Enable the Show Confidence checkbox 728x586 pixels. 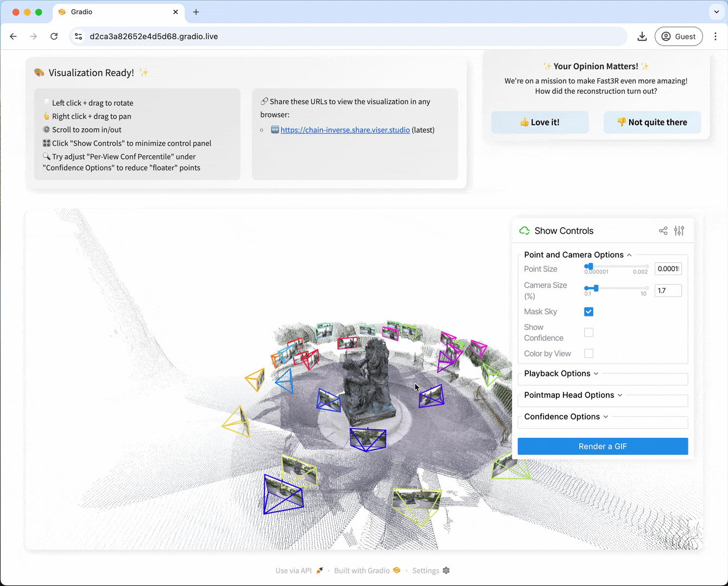tap(588, 332)
